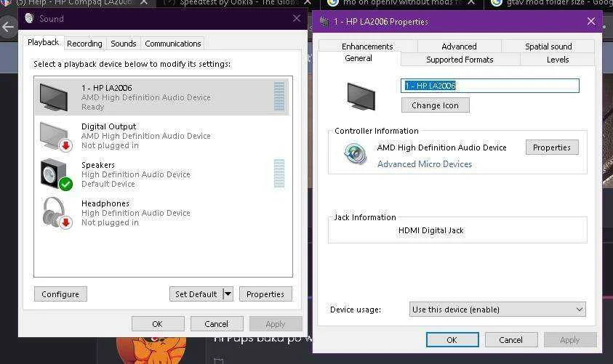Screen dimensions: 613x364
Task: Click the browser back arrow
Action: pos(8,27)
